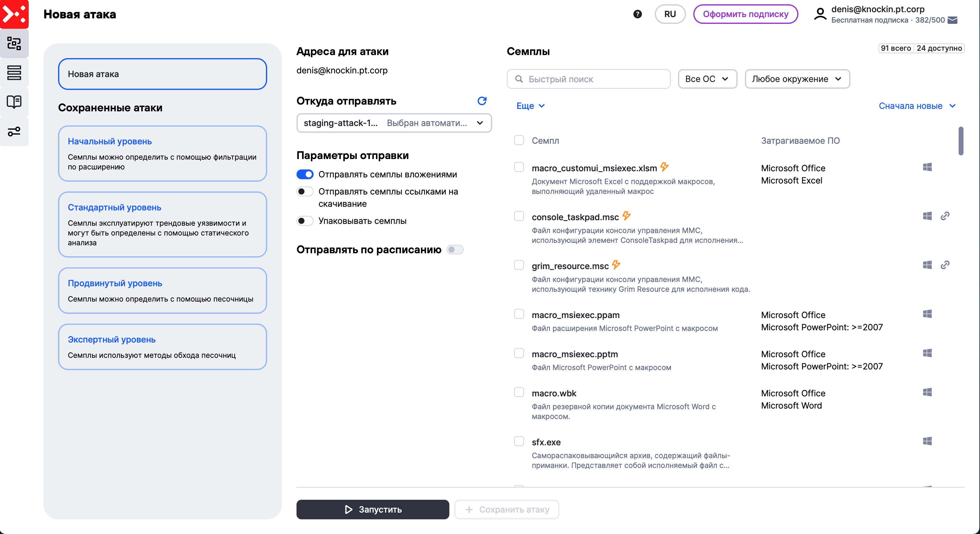980x534 pixels.
Task: Open the Любое окружение dropdown
Action: tap(797, 79)
